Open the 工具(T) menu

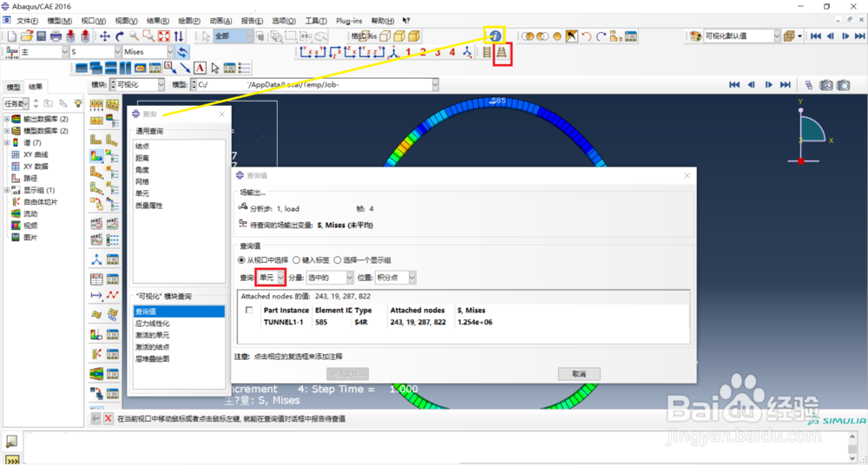(x=316, y=21)
